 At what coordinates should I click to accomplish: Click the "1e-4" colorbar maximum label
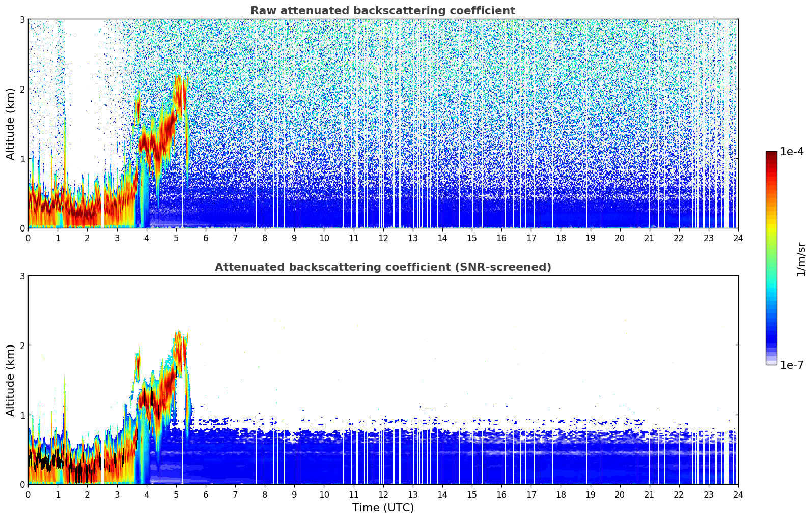coord(791,152)
